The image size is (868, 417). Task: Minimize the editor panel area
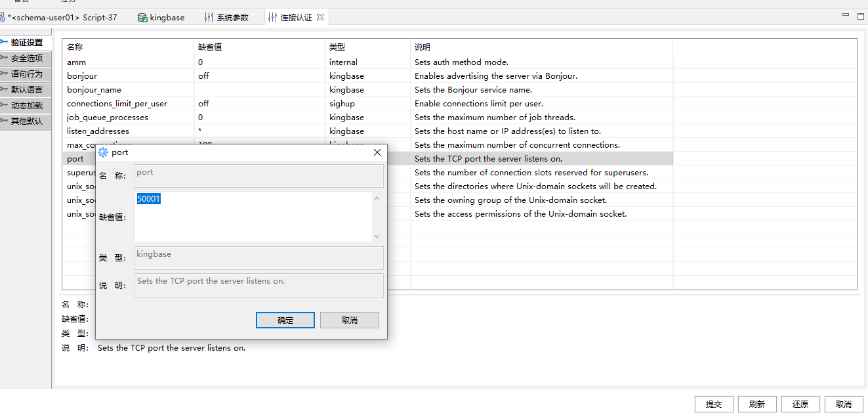click(x=846, y=16)
